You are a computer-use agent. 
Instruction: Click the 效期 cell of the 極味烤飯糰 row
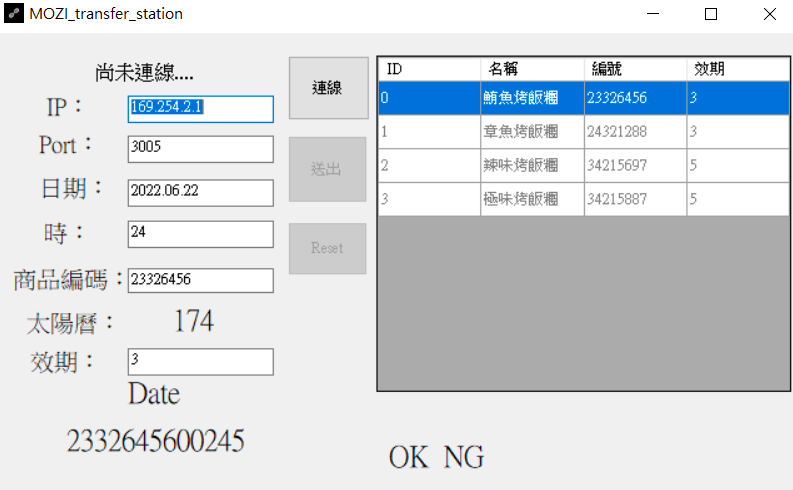(x=738, y=199)
